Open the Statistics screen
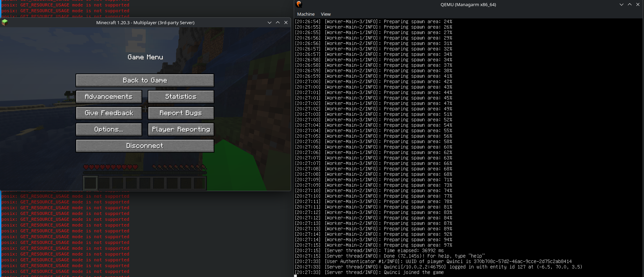The height and width of the screenshot is (277, 644). click(181, 97)
